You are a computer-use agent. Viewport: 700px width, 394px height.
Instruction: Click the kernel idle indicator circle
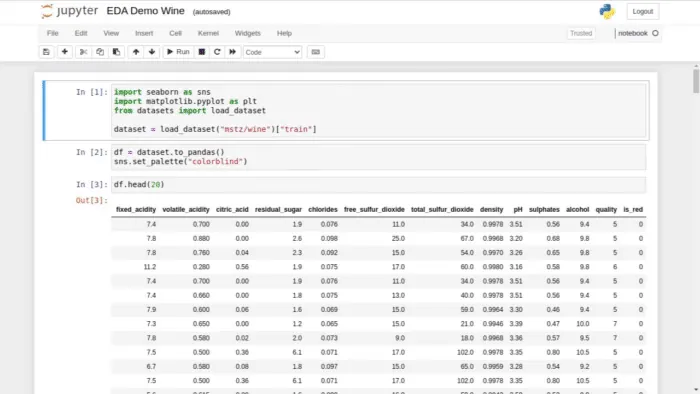tap(655, 33)
